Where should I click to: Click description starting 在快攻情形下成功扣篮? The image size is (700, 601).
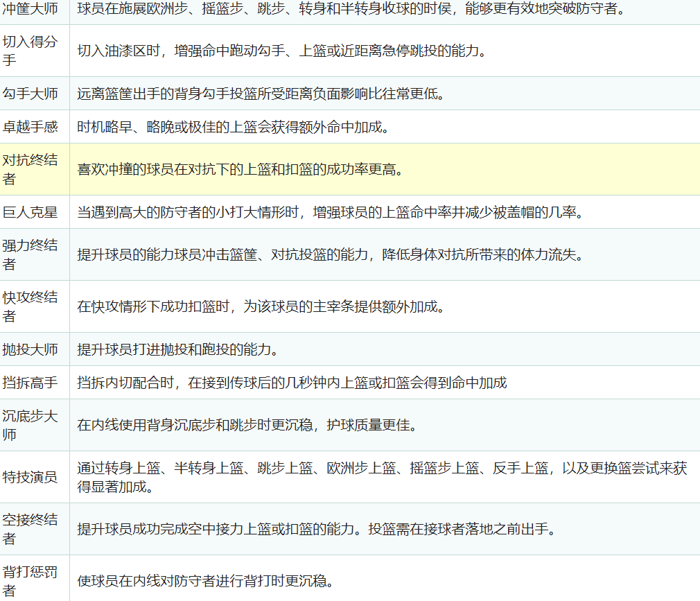(x=261, y=306)
